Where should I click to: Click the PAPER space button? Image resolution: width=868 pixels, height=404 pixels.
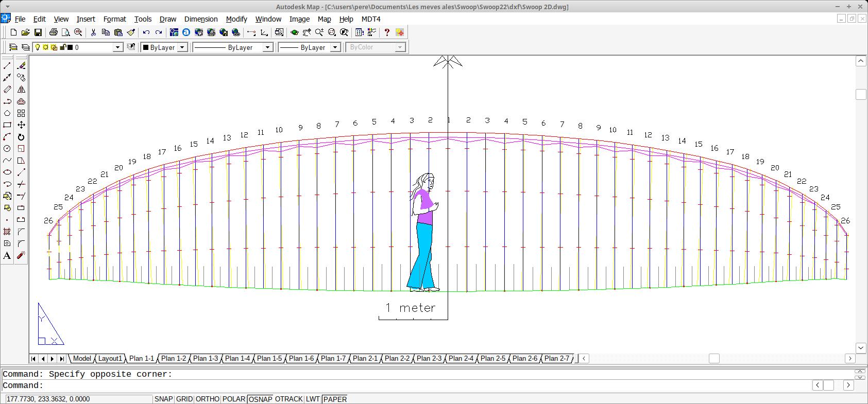pyautogui.click(x=335, y=399)
